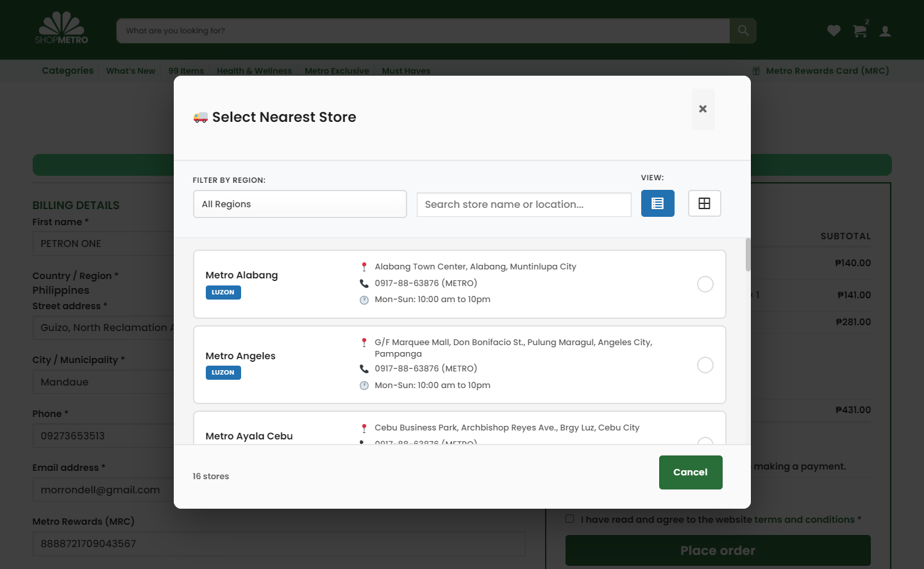Select the Metro Angeles store radio button

[705, 365]
